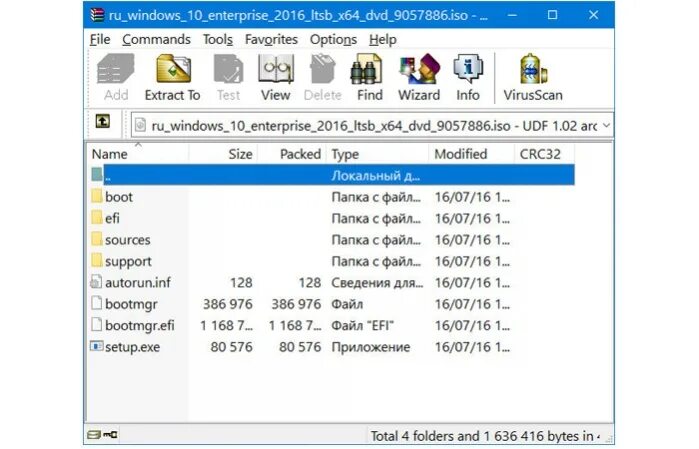Select the 'sources' folder name

coord(127,239)
